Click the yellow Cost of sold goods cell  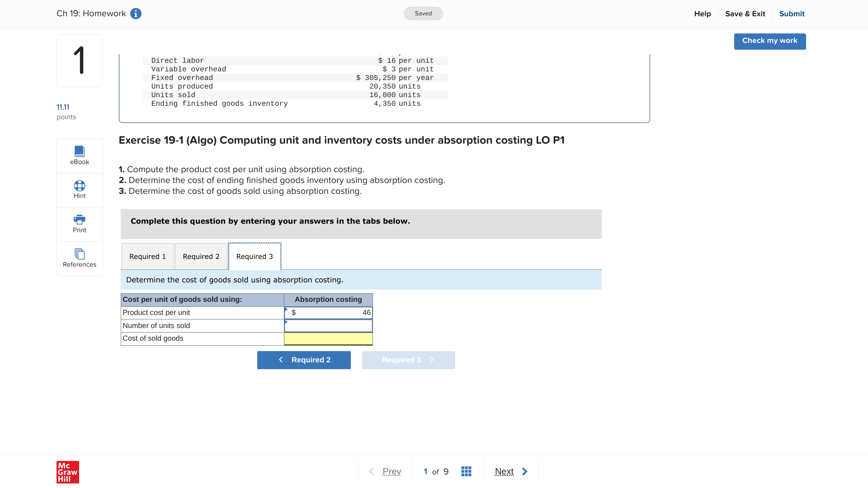tap(329, 338)
